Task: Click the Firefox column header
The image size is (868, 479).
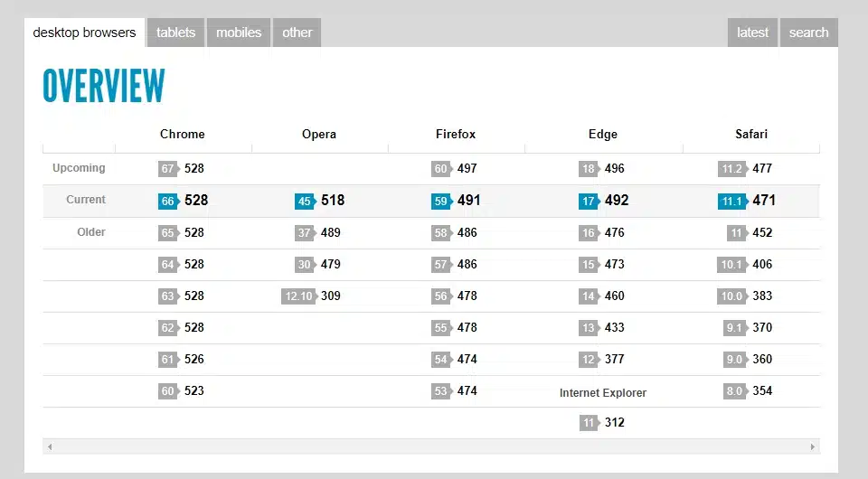Action: pos(456,134)
